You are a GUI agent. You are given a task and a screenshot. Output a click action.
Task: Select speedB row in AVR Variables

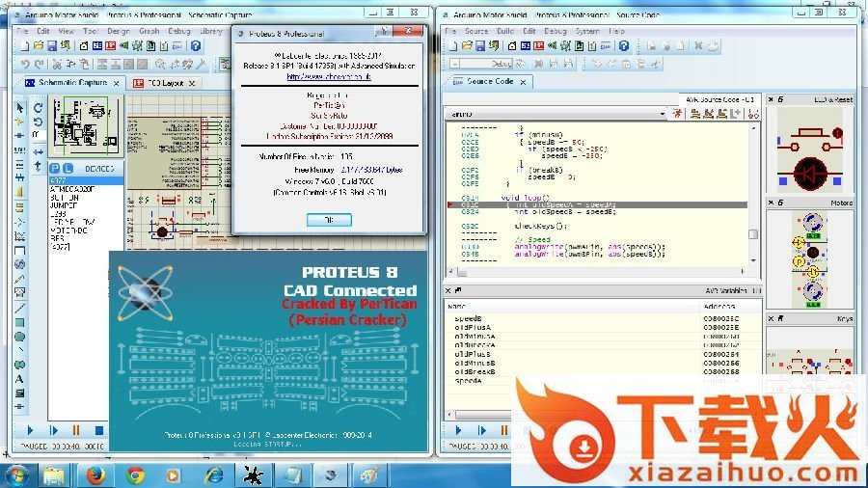point(602,318)
